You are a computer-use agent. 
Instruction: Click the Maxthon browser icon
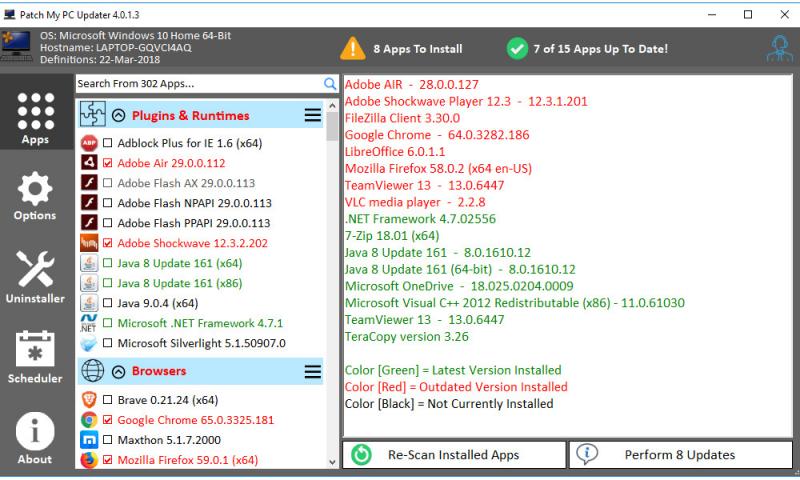tap(89, 440)
